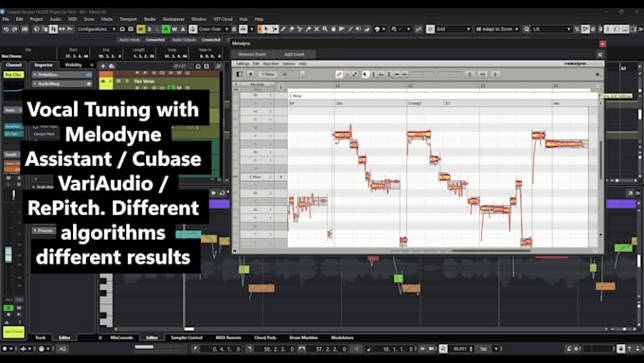The image size is (644, 363).
Task: Open the Adapt to Zoom dropdown
Action: click(x=497, y=29)
